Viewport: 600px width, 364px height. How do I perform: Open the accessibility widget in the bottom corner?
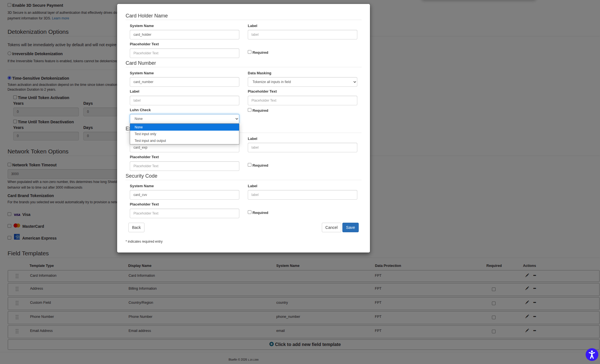pos(592,354)
